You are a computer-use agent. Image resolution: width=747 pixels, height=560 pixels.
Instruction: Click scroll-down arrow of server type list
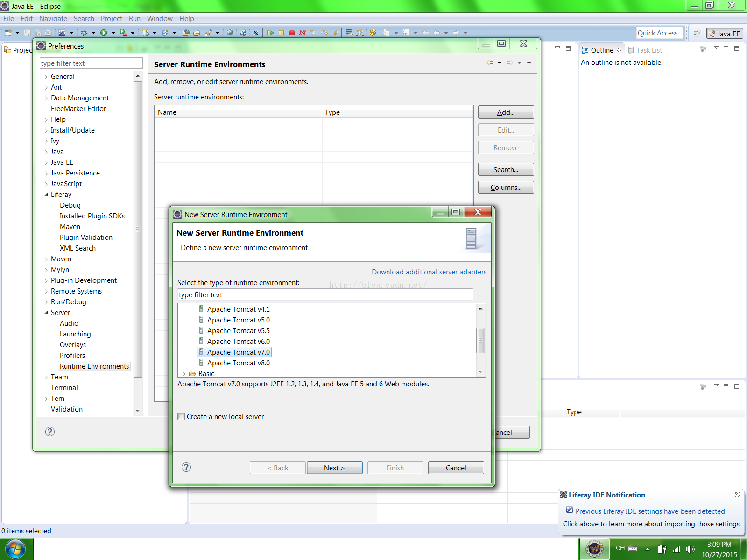point(480,372)
